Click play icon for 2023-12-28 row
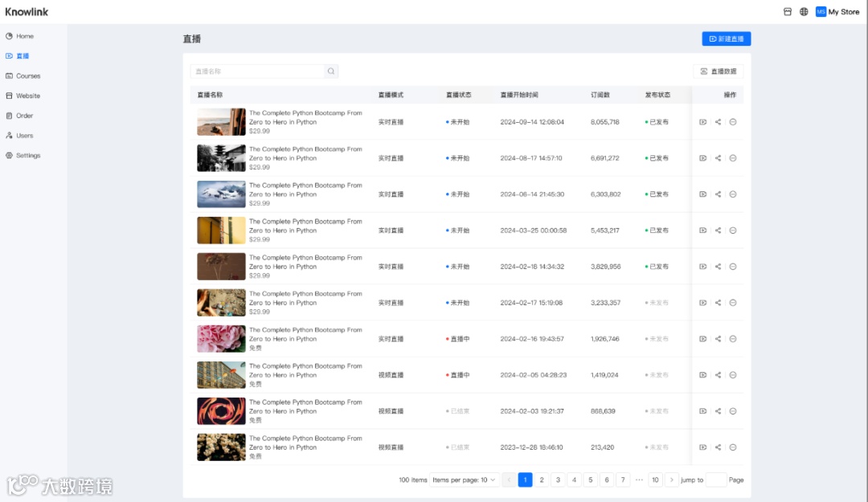This screenshot has width=868, height=502. 702,447
